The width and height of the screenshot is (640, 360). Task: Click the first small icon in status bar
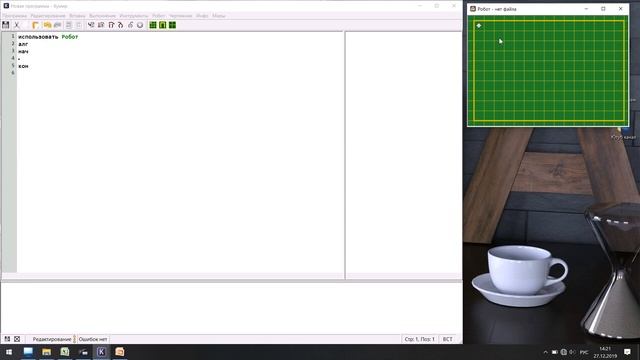[x=7, y=339]
